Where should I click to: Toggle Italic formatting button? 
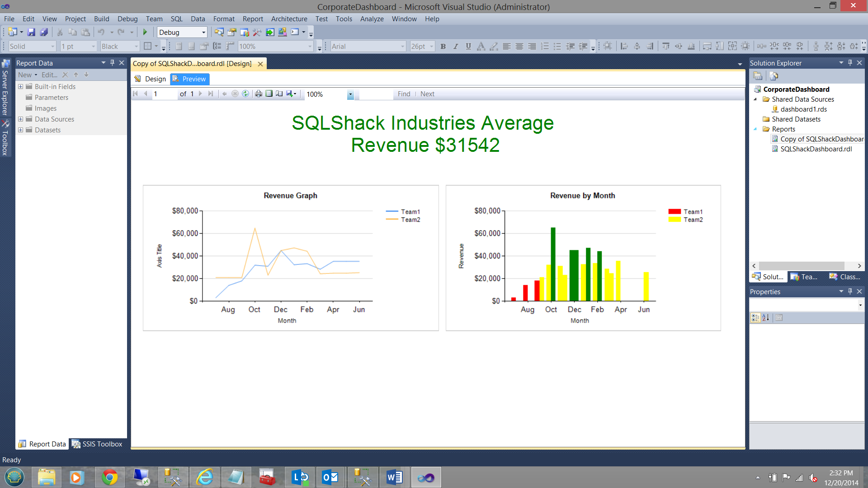456,46
